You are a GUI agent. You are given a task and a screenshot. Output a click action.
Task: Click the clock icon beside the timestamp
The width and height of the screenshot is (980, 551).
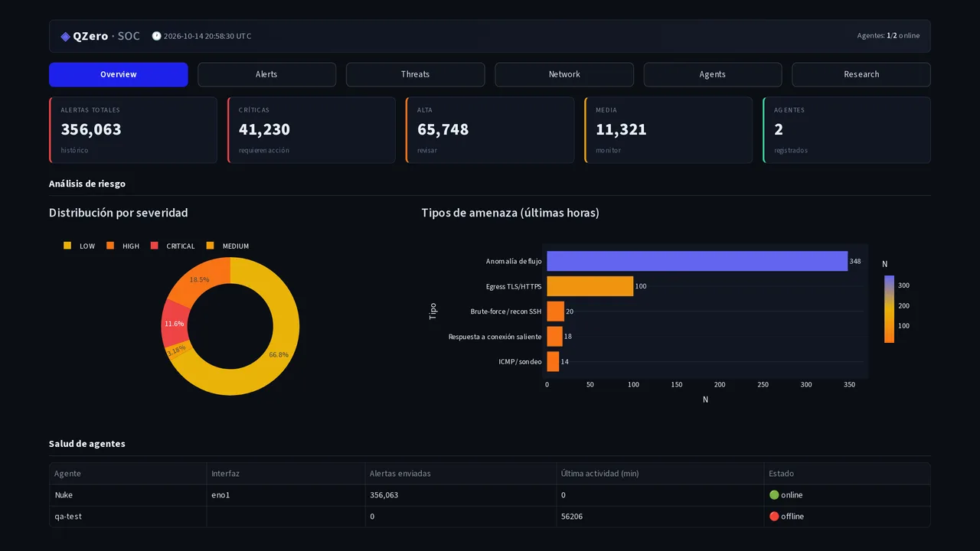click(156, 36)
